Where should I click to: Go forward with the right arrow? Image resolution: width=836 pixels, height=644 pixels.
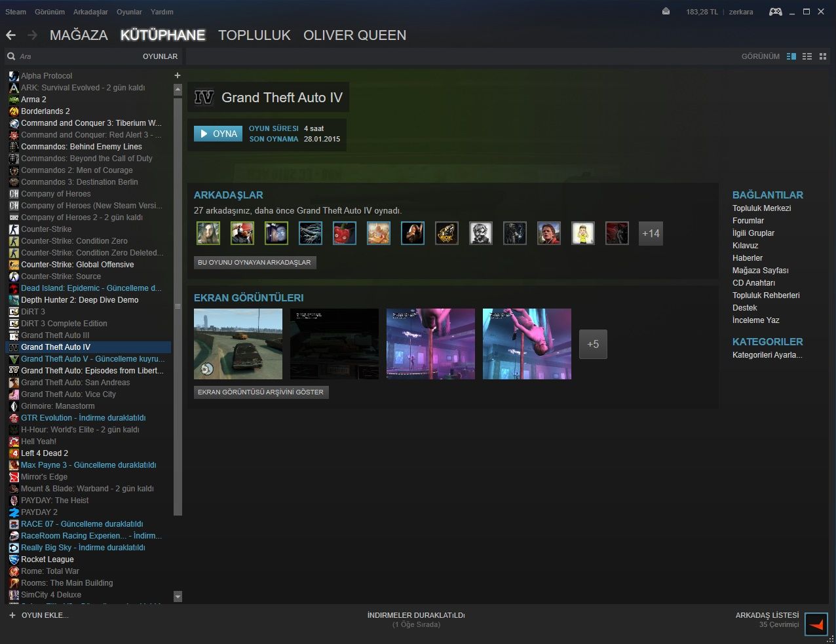[32, 35]
